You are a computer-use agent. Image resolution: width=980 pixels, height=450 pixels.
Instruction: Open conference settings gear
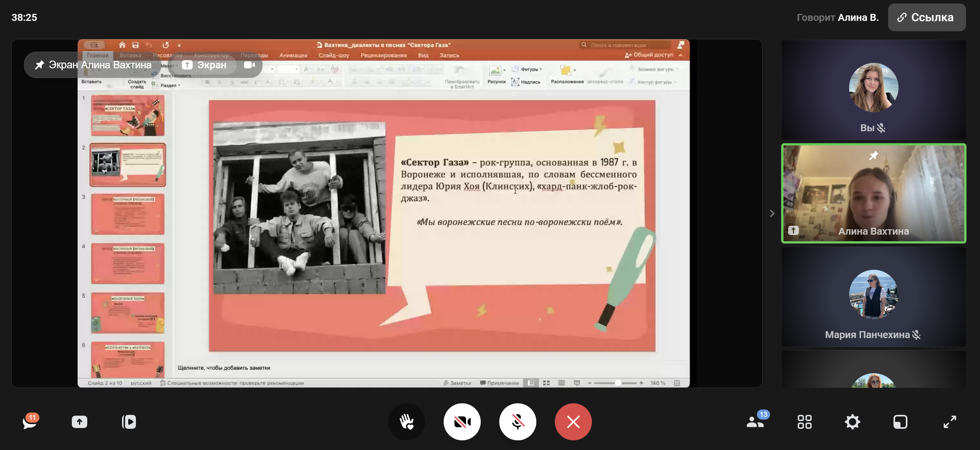(x=853, y=422)
